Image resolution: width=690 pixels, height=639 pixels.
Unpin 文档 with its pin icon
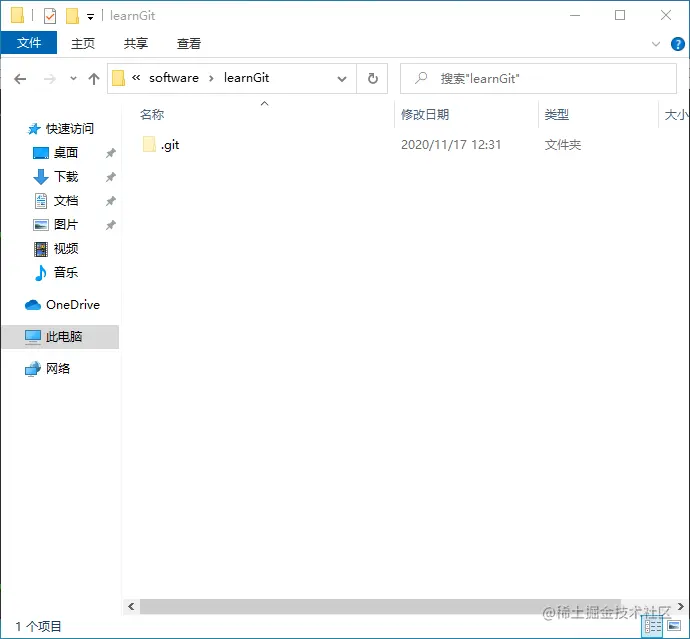point(110,201)
